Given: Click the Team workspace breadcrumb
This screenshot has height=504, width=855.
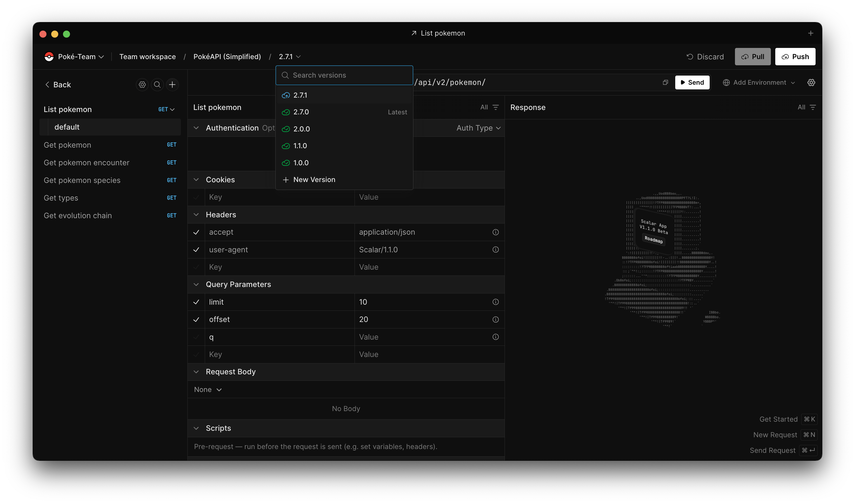Looking at the screenshot, I should pos(147,57).
